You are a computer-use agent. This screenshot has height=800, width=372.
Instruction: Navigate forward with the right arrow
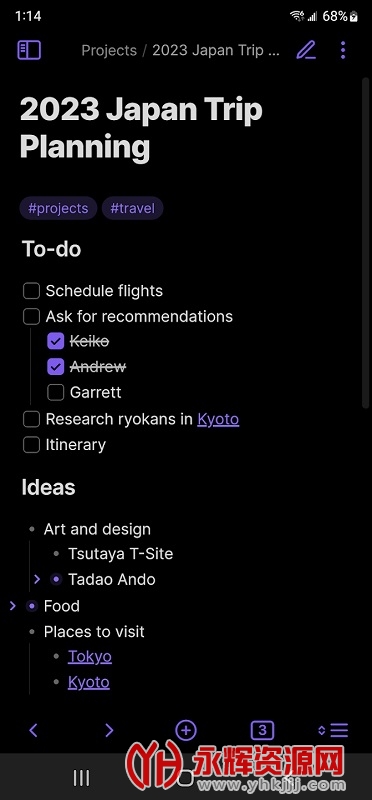point(109,731)
